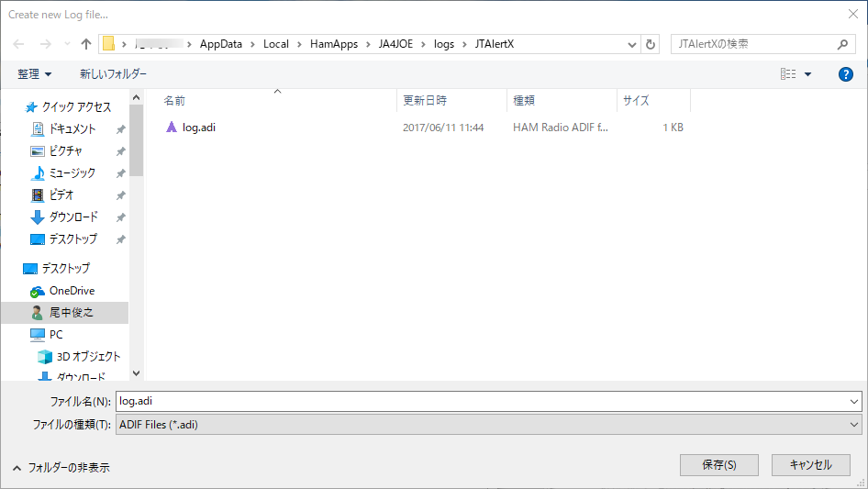Screen dimensions: 868x489
Task: Open 3D オブジェクト under PC
Action: pos(88,357)
